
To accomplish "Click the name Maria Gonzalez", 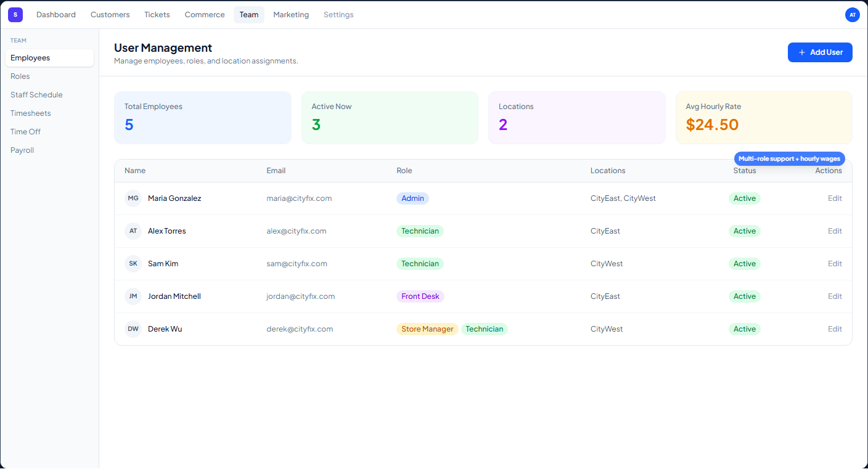I will coord(174,198).
